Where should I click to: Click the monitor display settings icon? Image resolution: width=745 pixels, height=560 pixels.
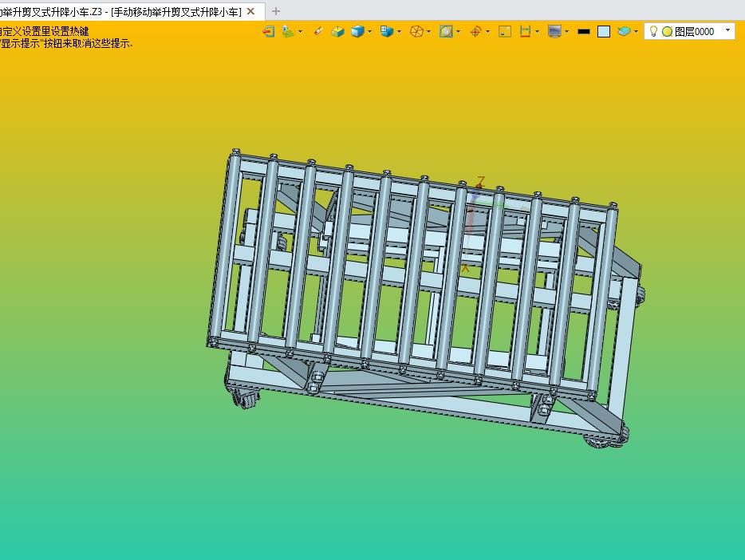(554, 31)
